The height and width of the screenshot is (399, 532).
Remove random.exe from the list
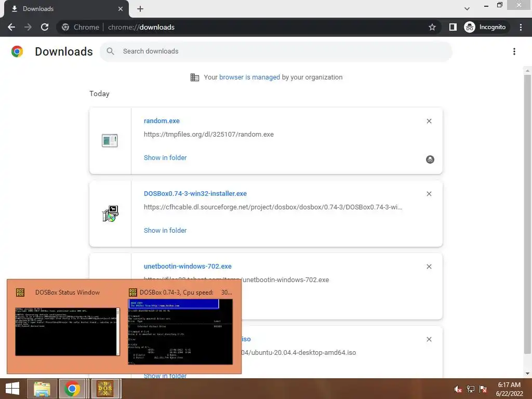pos(429,121)
